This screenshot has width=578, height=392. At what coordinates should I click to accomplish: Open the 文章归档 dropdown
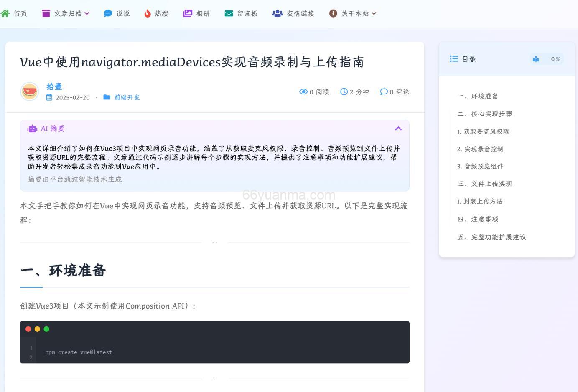(65, 13)
